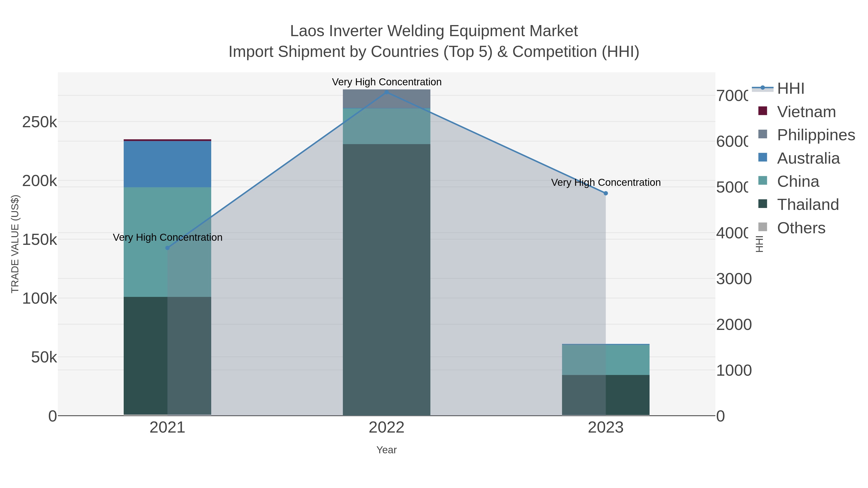Toggle Philippines series in legend
The width and height of the screenshot is (868, 488).
(x=806, y=135)
